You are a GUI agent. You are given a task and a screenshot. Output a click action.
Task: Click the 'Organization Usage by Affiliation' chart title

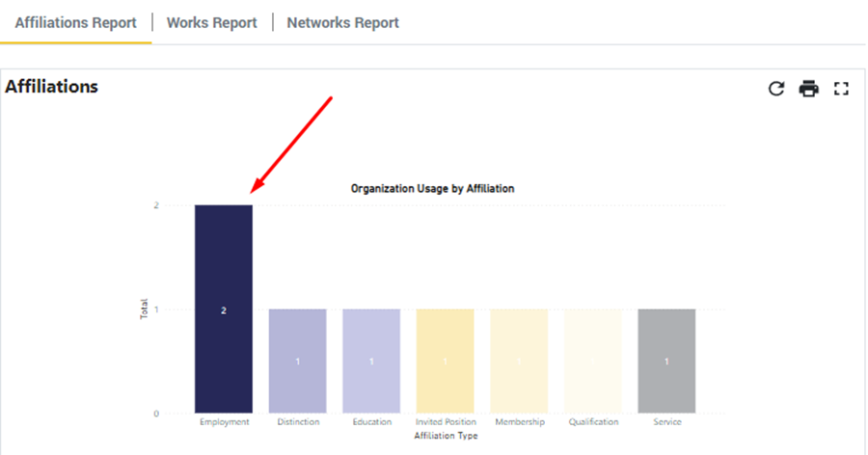click(x=432, y=189)
